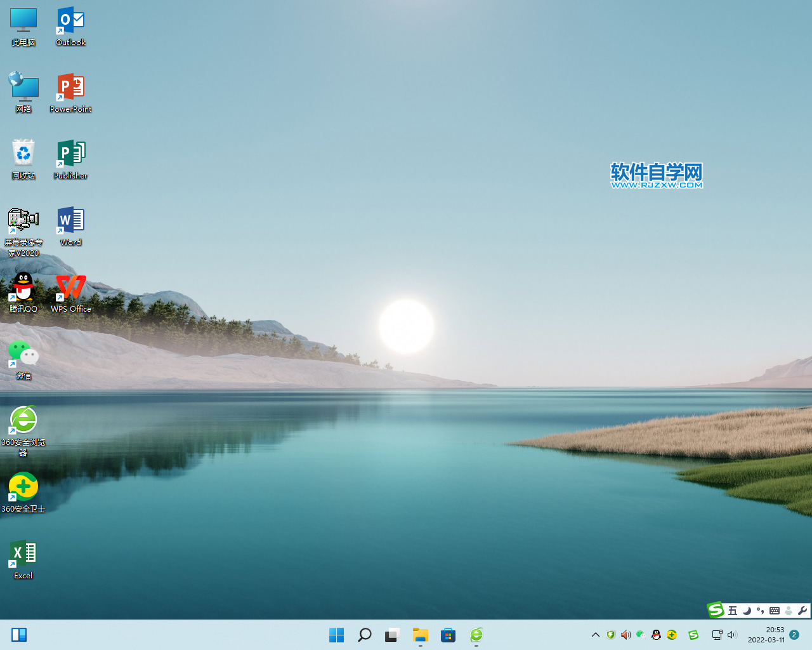Image resolution: width=812 pixels, height=650 pixels.
Task: Switch to Task View on the taskbar
Action: (392, 634)
